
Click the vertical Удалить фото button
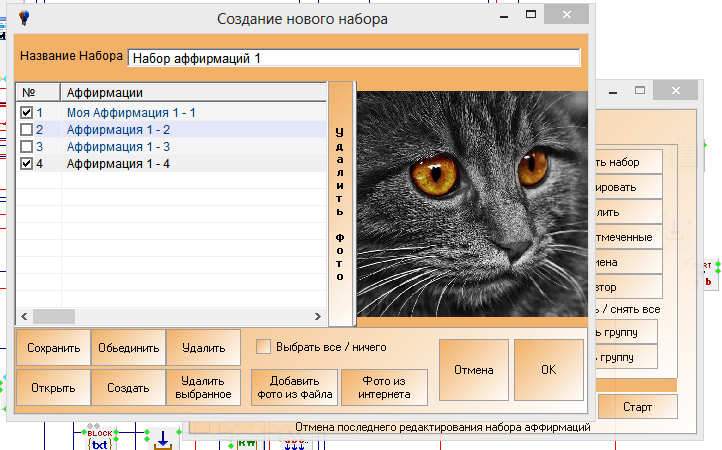(340, 204)
